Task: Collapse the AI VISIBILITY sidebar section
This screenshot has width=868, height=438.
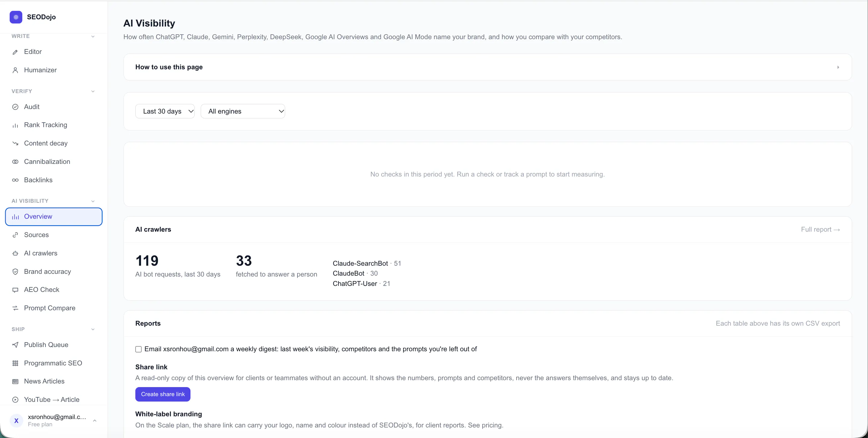Action: [x=93, y=201]
